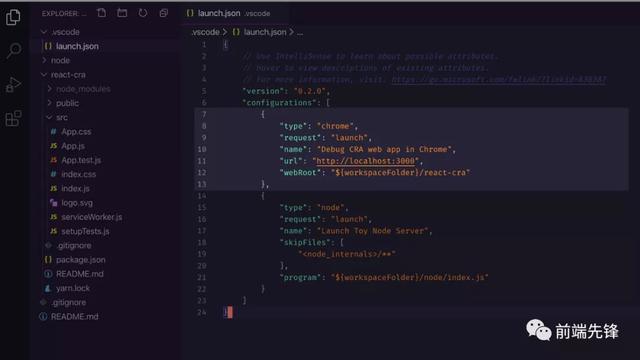Place cursor at closing brace on line 24

tap(225, 313)
